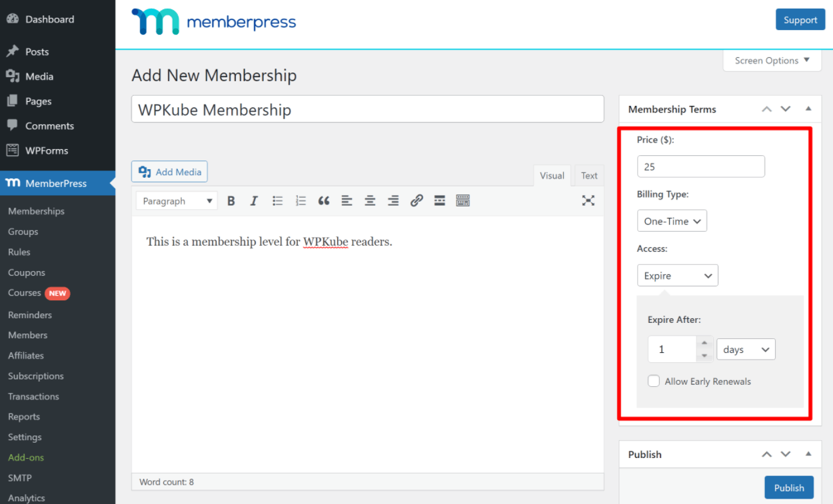Click the Pages sidebar icon

(x=13, y=101)
